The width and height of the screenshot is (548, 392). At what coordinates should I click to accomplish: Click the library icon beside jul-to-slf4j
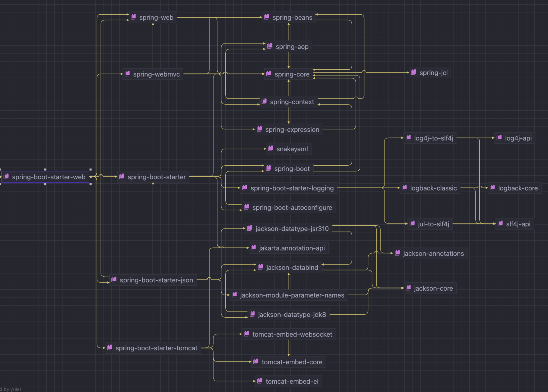(412, 223)
